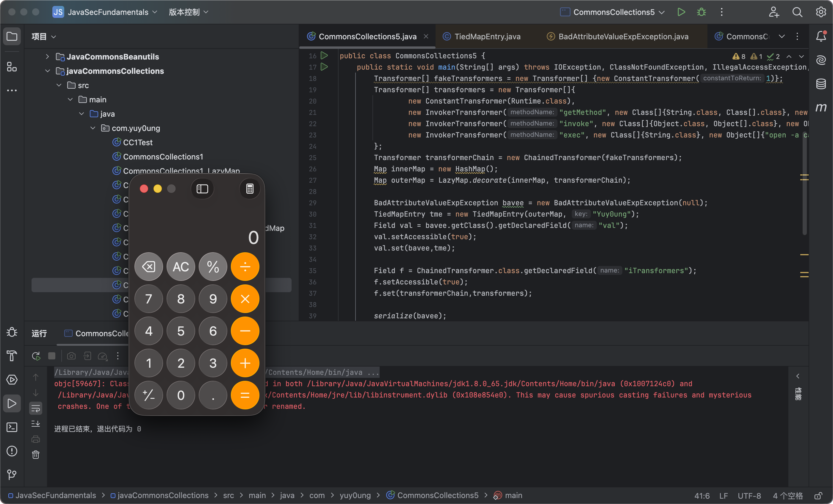Open the Maven tool window
Viewport: 833px width, 504px height.
(x=821, y=107)
